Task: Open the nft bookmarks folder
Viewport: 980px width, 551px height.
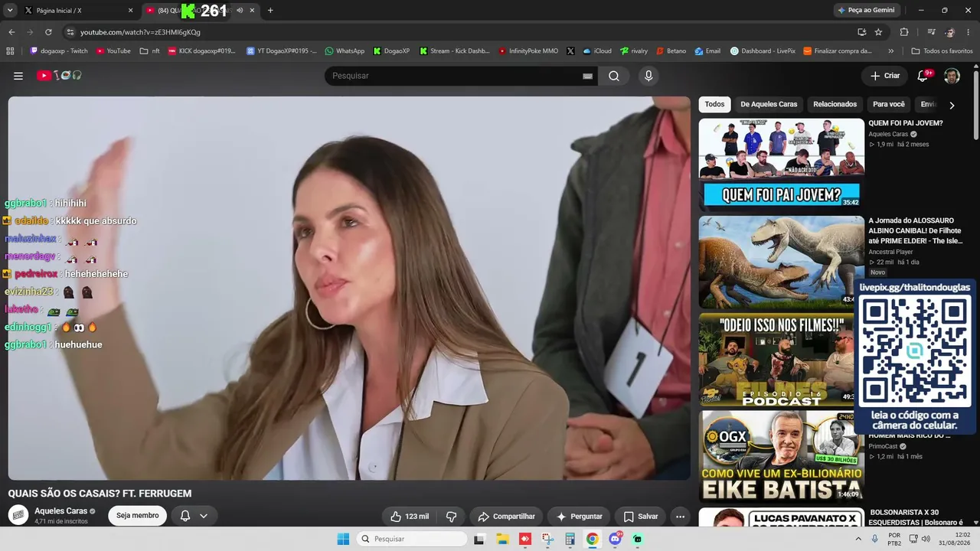Action: (149, 51)
